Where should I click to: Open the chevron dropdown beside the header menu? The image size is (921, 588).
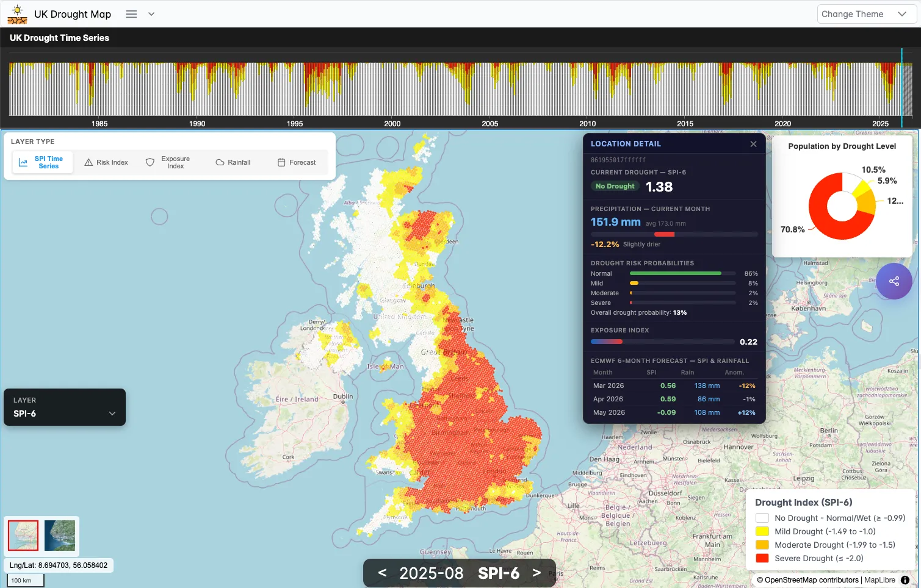click(x=150, y=14)
